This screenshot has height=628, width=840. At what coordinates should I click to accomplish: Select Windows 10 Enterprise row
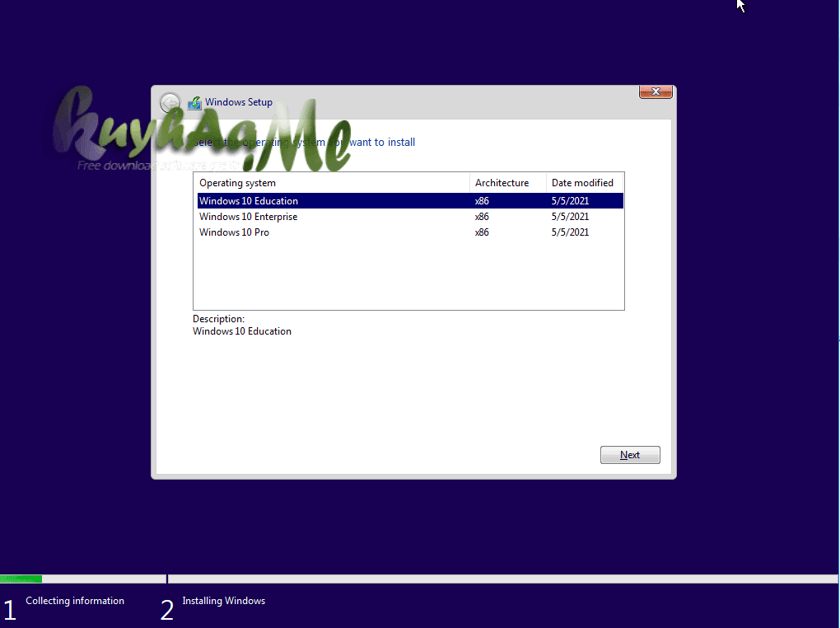410,216
